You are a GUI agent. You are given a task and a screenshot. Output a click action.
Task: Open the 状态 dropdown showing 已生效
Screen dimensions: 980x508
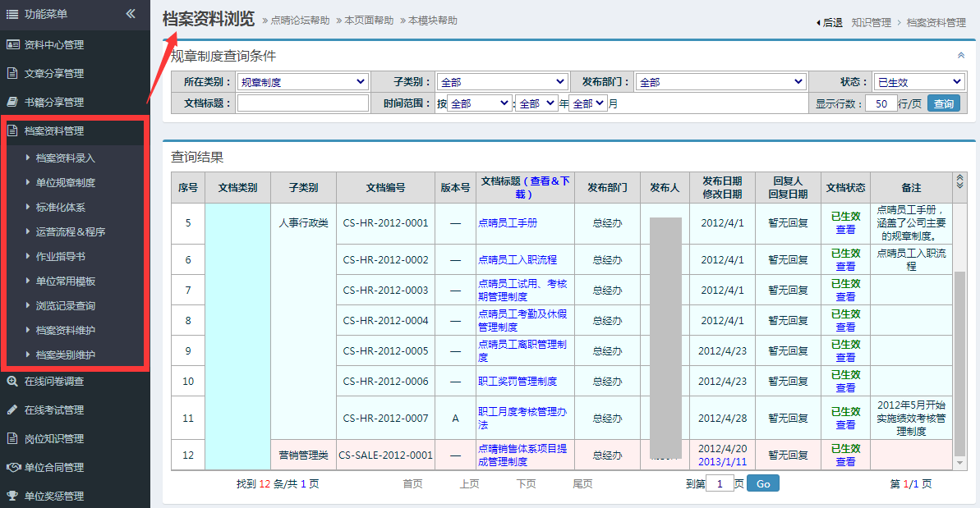(918, 82)
